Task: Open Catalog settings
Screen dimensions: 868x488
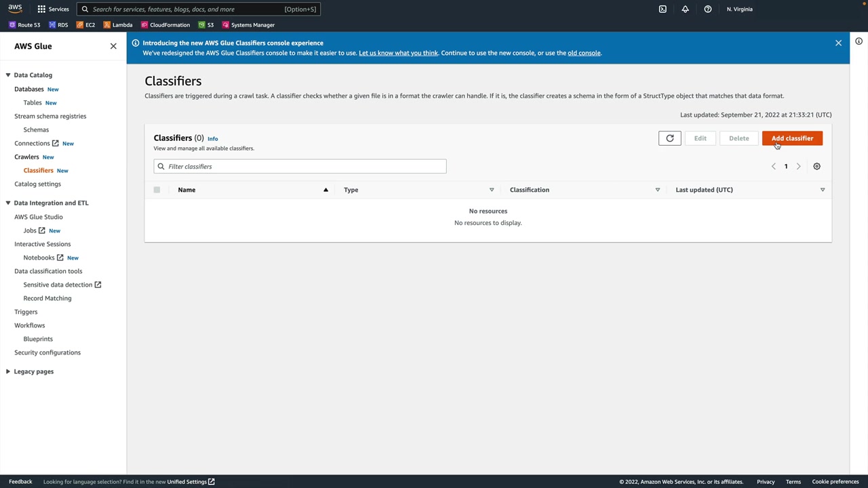Action: pos(37,184)
